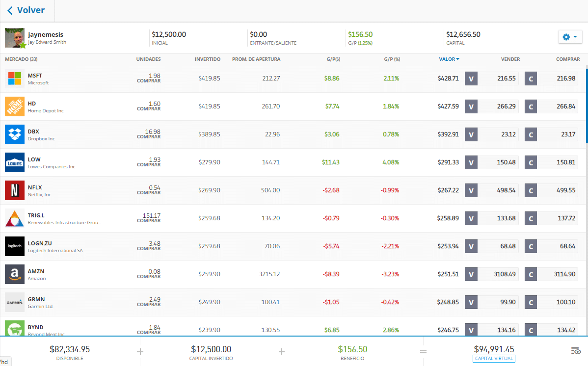
Task: Go back with the Volver button
Action: coord(26,10)
